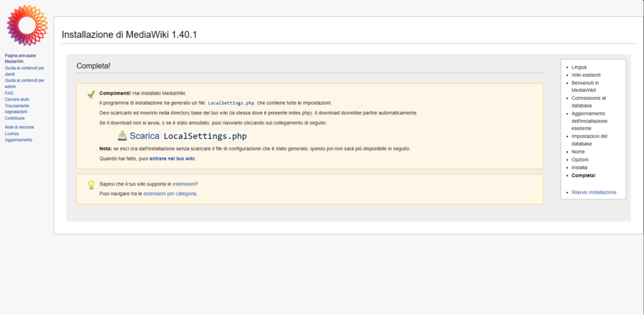
Task: Open 'Contribuire' sidebar link
Action: [x=15, y=118]
